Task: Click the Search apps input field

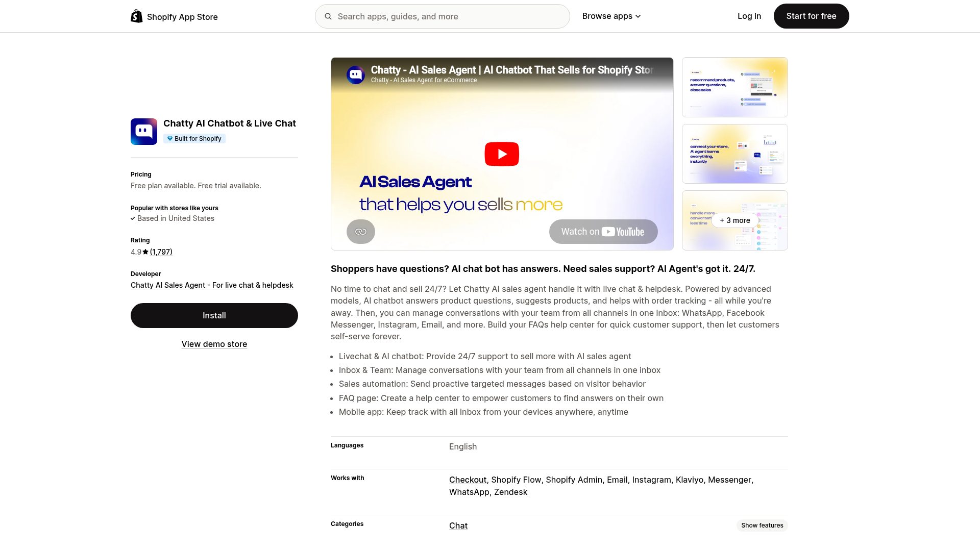Action: [x=443, y=16]
